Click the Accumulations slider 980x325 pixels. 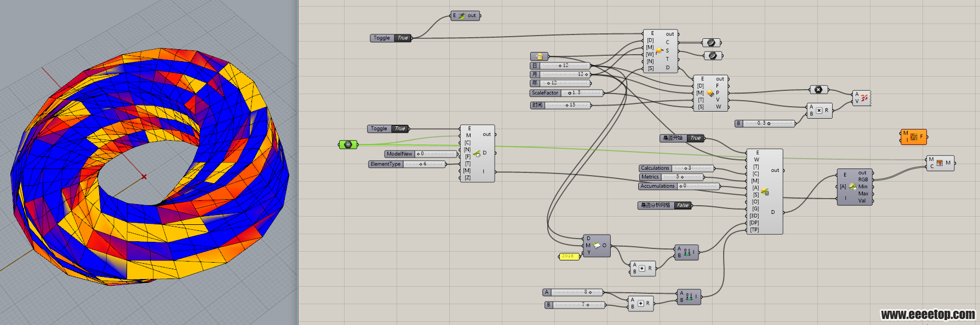[x=679, y=186]
